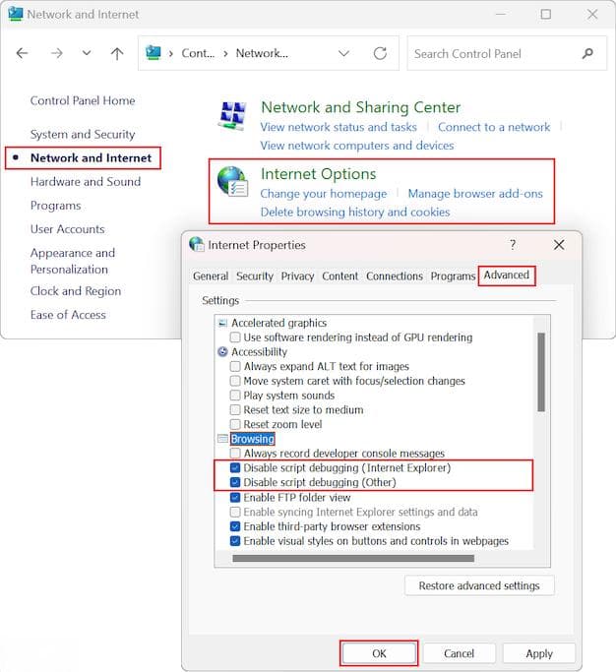Open Programs category in sidebar
The width and height of the screenshot is (616, 672).
point(55,206)
